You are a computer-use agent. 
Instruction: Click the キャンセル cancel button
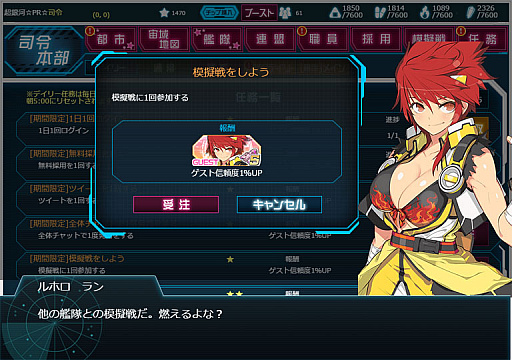[279, 204]
